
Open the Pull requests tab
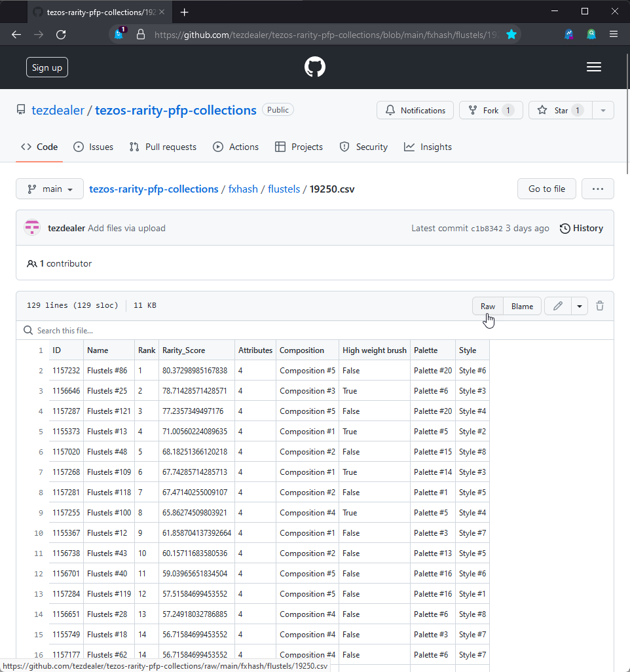(x=163, y=147)
